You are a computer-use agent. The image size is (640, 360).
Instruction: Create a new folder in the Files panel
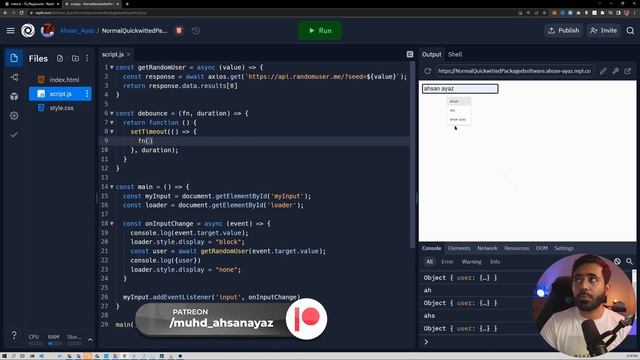click(76, 58)
